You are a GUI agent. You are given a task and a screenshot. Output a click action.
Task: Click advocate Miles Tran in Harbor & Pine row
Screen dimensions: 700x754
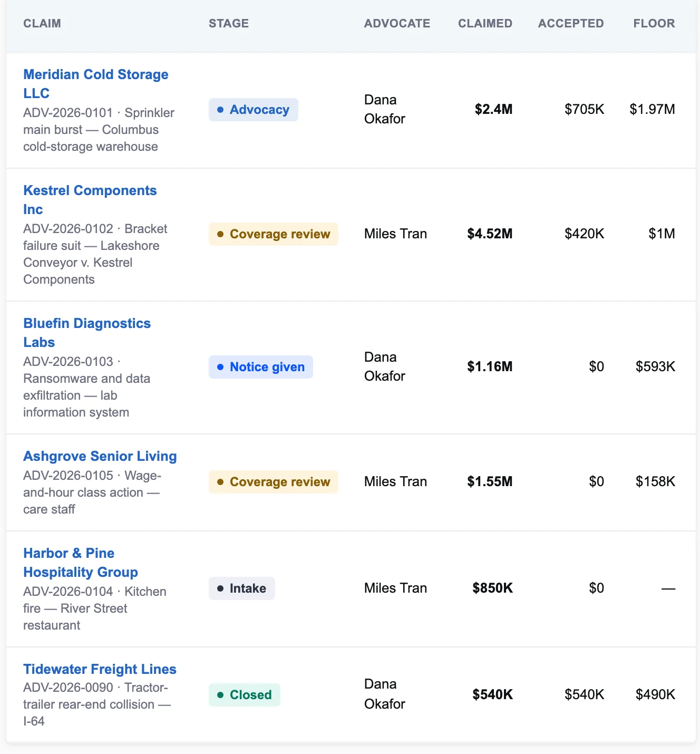[x=396, y=588]
